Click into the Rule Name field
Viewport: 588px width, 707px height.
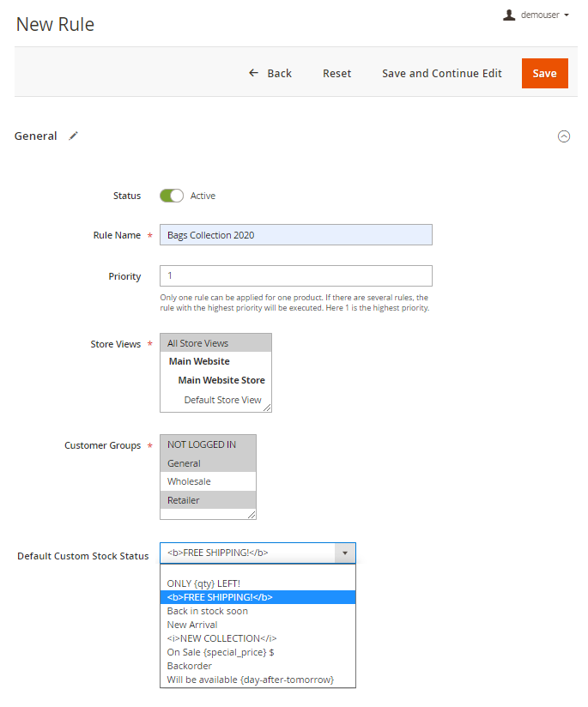pos(295,235)
